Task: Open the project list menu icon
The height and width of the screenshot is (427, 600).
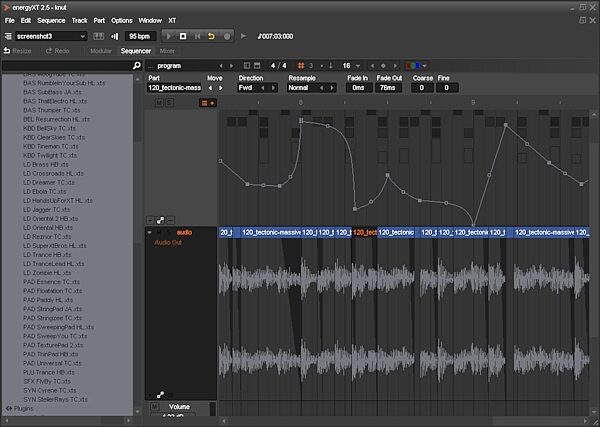Action: pos(8,36)
